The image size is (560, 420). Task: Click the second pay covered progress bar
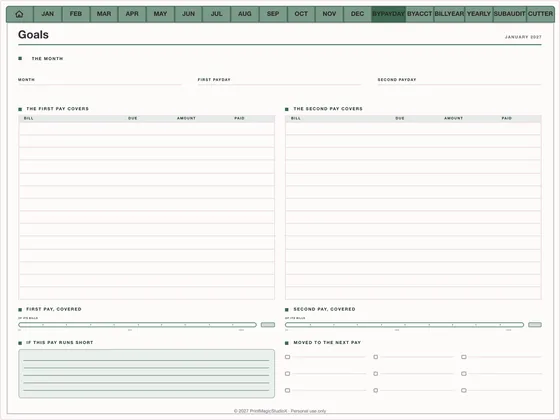point(404,325)
